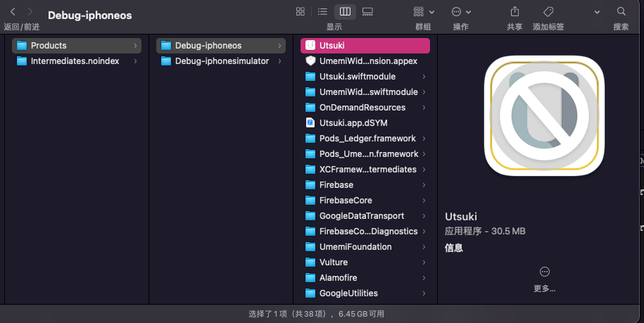The image size is (644, 323).
Task: Click the Utsuki.app.dSYM document icon
Action: point(310,122)
